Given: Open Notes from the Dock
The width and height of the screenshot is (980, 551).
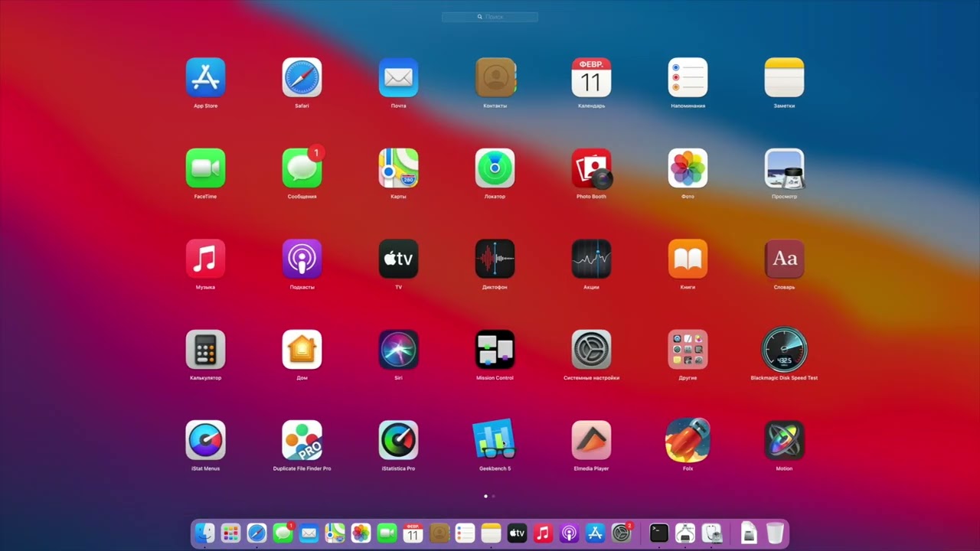Looking at the screenshot, I should (x=491, y=533).
